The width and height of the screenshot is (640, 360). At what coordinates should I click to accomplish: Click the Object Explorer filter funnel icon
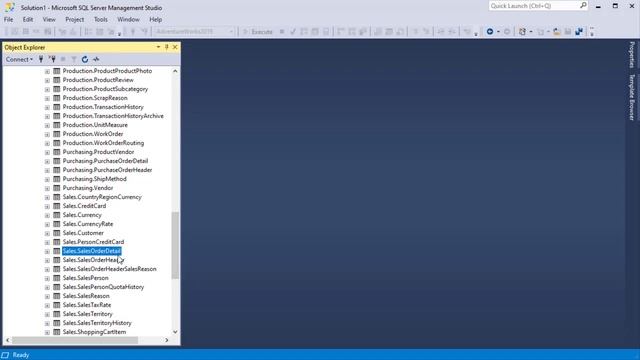[x=74, y=59]
